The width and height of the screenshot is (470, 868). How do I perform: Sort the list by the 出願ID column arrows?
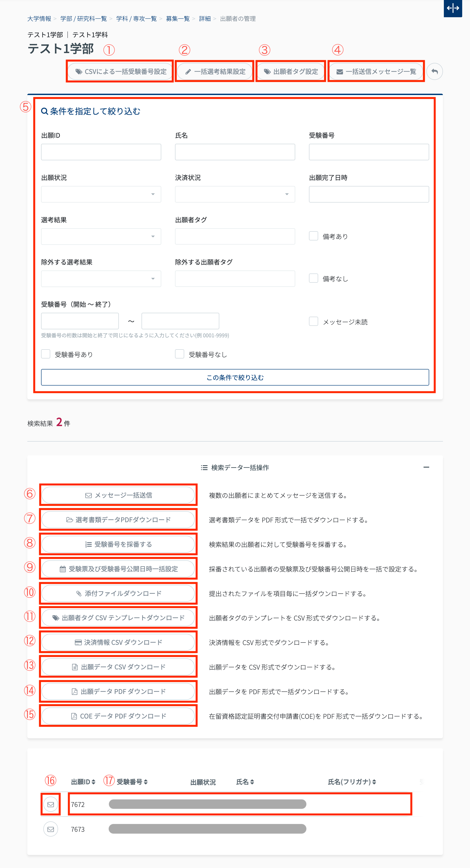[93, 782]
